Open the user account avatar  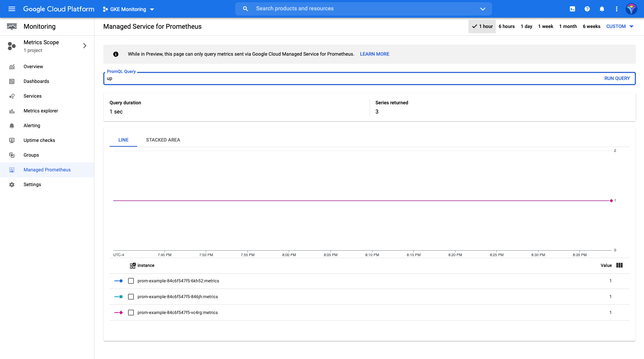pos(631,9)
